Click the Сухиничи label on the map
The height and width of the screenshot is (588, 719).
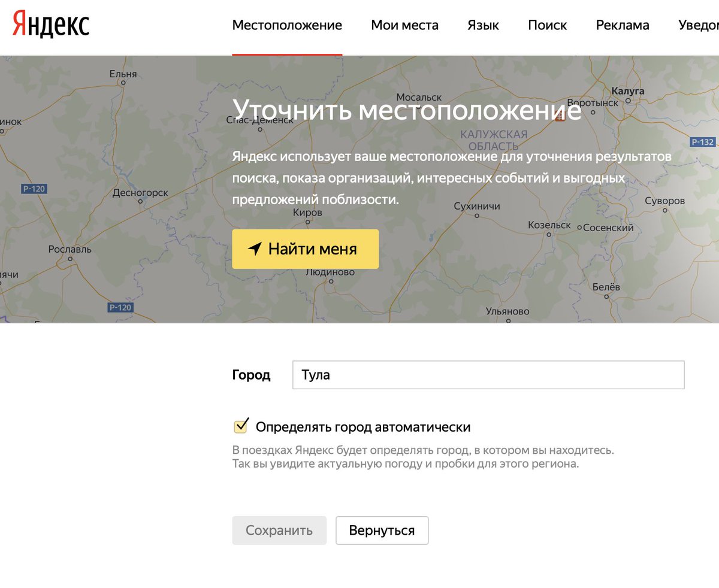click(477, 205)
